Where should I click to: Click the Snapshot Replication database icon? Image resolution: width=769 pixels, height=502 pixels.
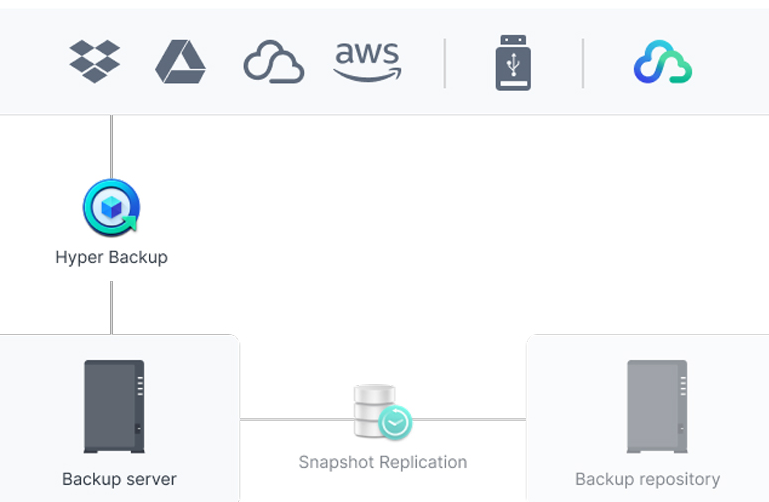pyautogui.click(x=382, y=412)
